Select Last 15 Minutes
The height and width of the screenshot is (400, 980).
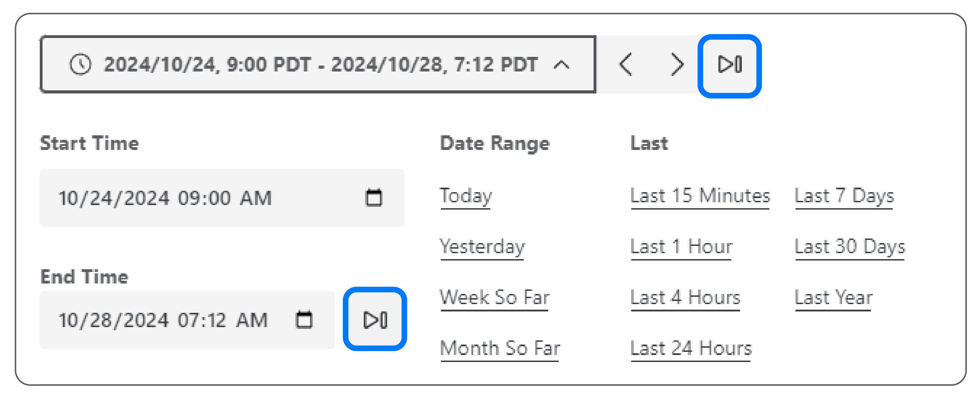(700, 197)
